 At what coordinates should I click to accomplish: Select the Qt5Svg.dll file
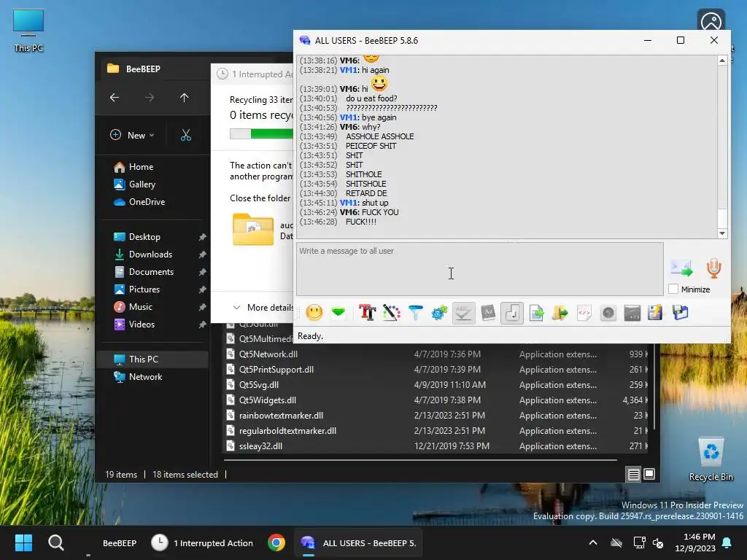point(436,385)
